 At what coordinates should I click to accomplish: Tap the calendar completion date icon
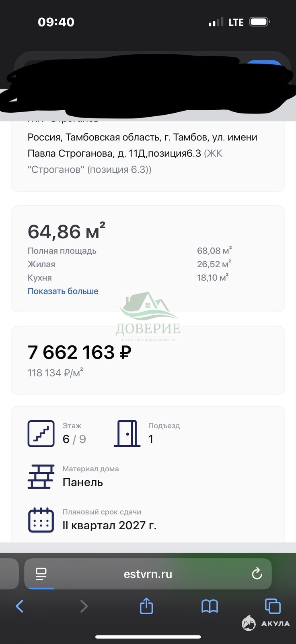41,520
